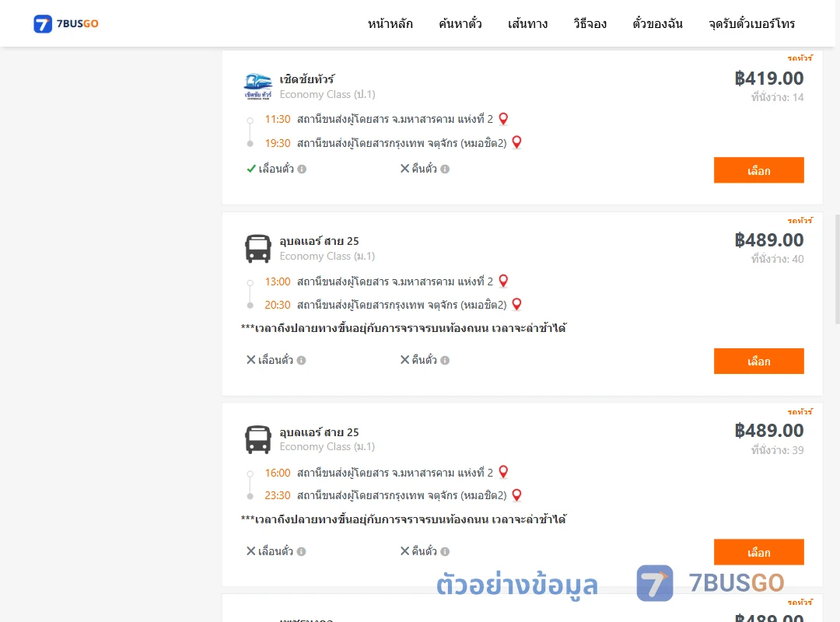Click the page vertical scrollbar
The width and height of the screenshot is (840, 622).
click(x=838, y=269)
